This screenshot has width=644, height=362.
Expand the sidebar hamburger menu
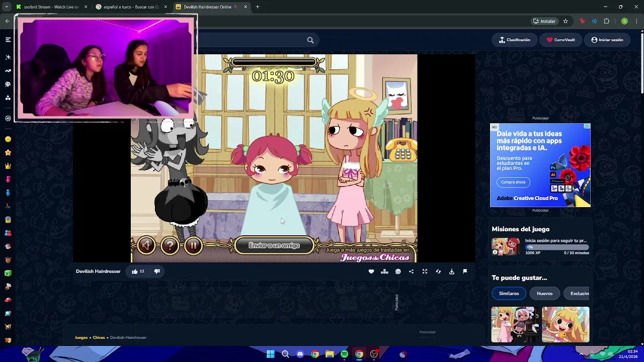coord(8,40)
